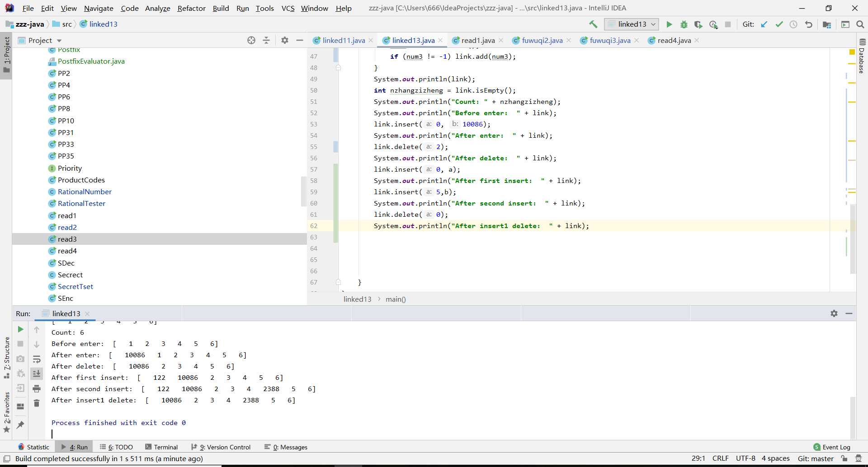The width and height of the screenshot is (868, 467).
Task: Change line separator CRLF in status bar
Action: (x=720, y=458)
